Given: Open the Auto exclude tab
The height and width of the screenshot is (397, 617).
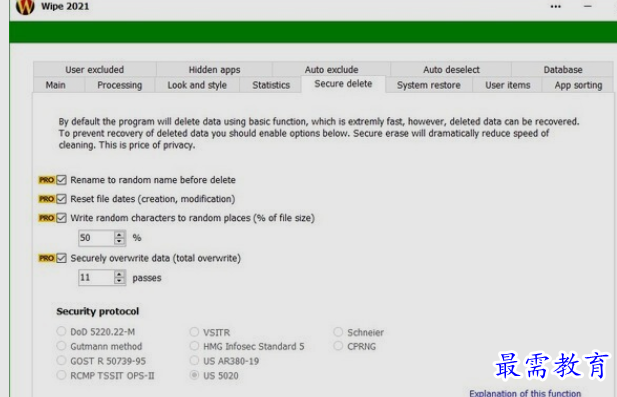Looking at the screenshot, I should (x=331, y=70).
